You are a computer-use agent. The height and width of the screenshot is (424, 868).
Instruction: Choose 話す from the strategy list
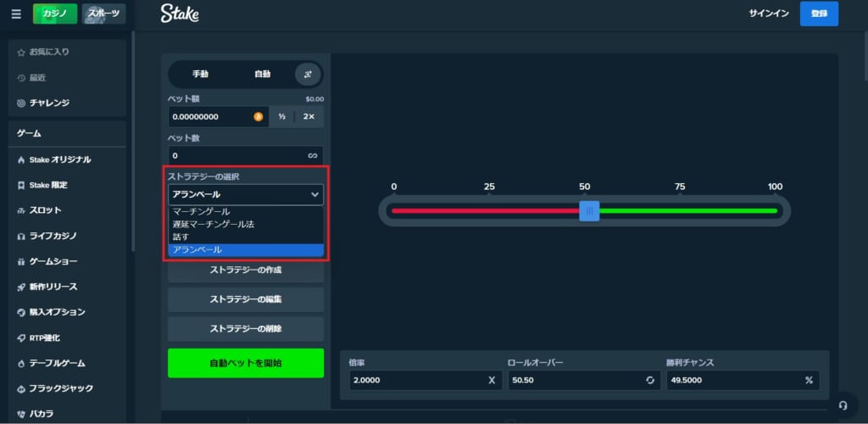[x=245, y=237]
